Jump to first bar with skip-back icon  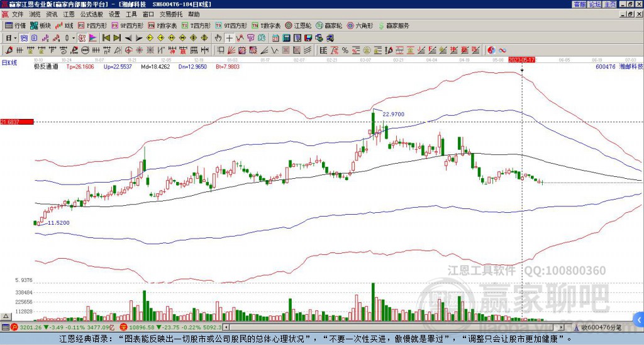point(106,38)
